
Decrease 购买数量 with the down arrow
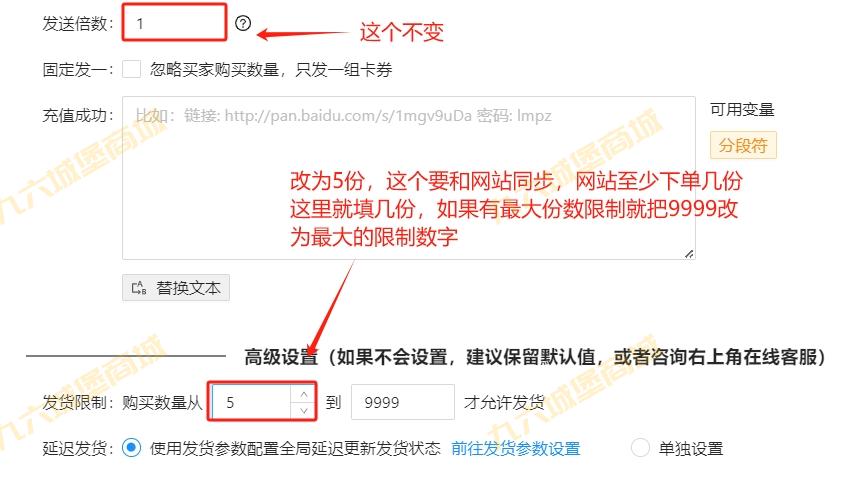coord(303,411)
